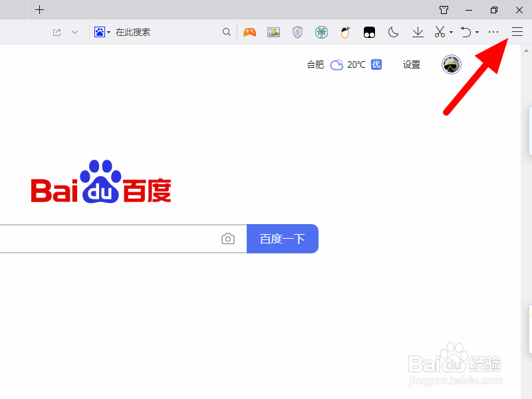Open the downloads arrow icon

click(x=418, y=32)
